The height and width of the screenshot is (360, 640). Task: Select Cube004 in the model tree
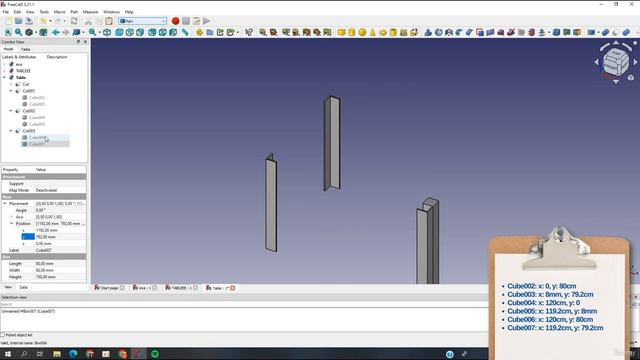[37, 117]
